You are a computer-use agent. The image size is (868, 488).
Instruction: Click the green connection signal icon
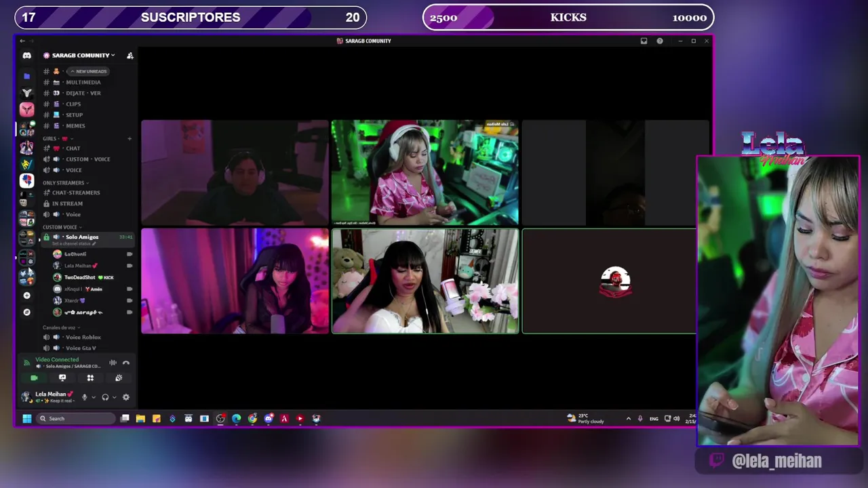point(26,363)
